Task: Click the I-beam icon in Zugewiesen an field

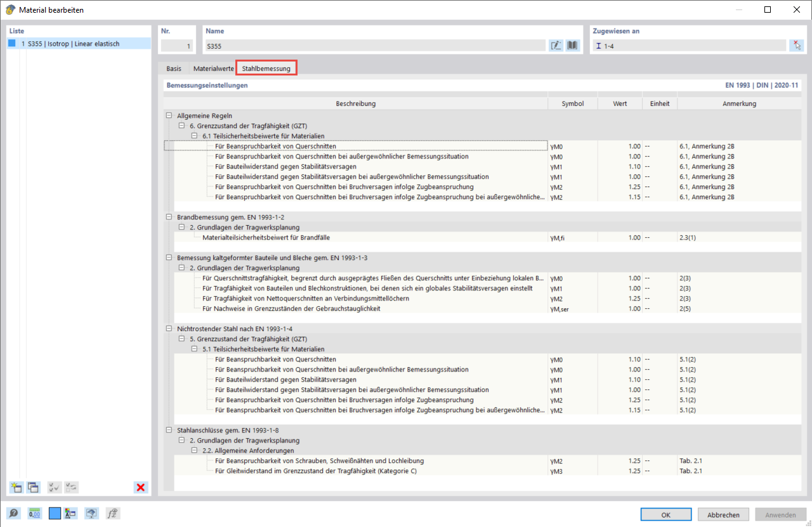Action: (598, 46)
